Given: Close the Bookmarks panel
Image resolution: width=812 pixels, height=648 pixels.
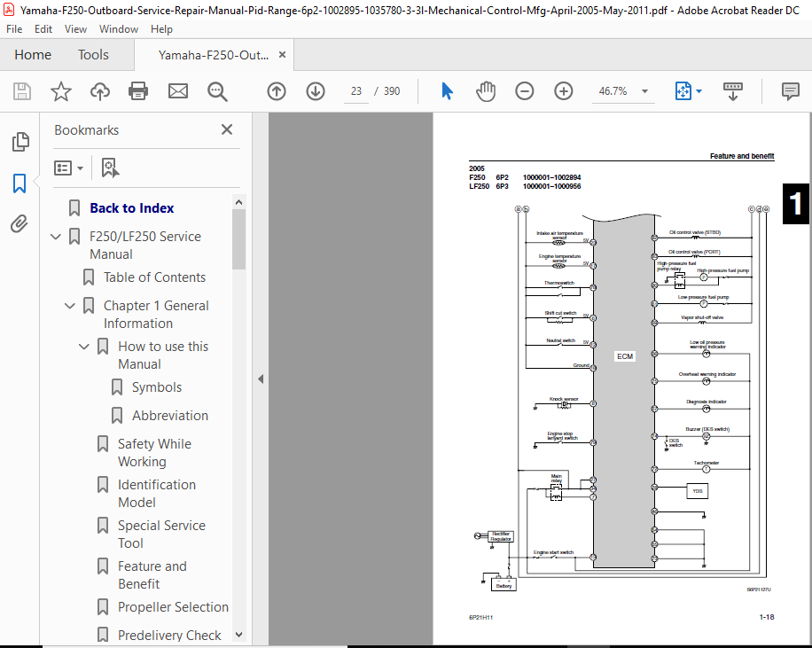Looking at the screenshot, I should [227, 129].
